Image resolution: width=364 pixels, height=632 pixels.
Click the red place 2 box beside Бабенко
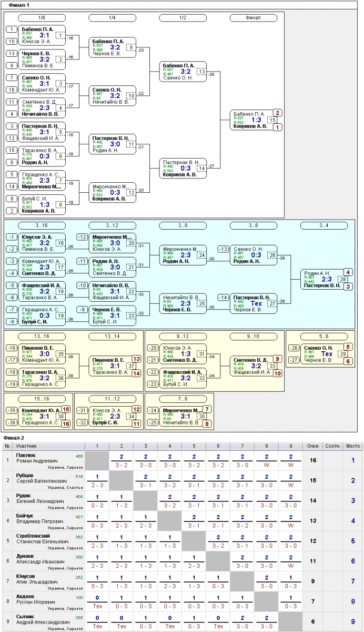pos(278,113)
